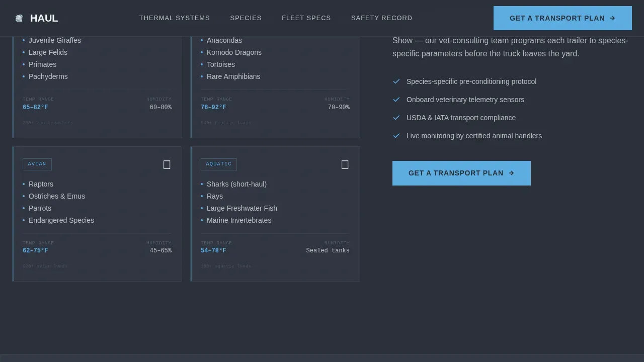Screen dimensions: 644x362
Task: Click the Large Freshwater Fish list item
Action: pyautogui.click(x=242, y=208)
